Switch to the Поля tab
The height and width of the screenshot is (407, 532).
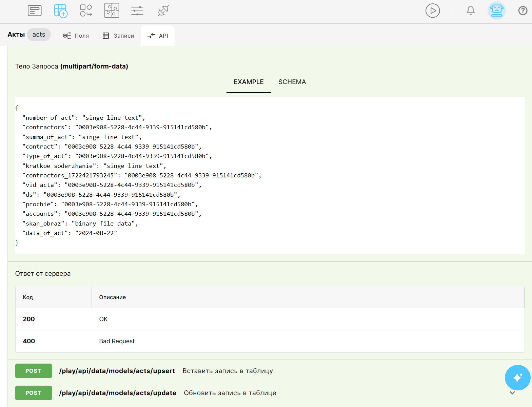(76, 36)
